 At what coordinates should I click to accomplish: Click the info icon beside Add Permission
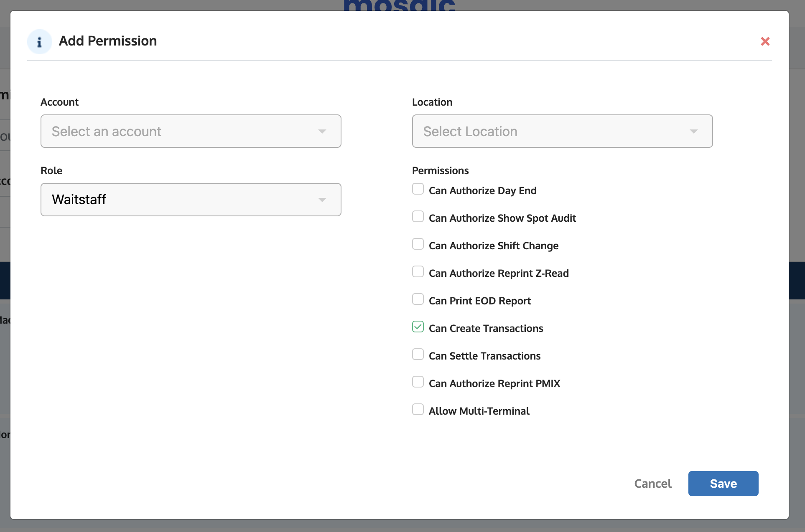click(x=39, y=42)
